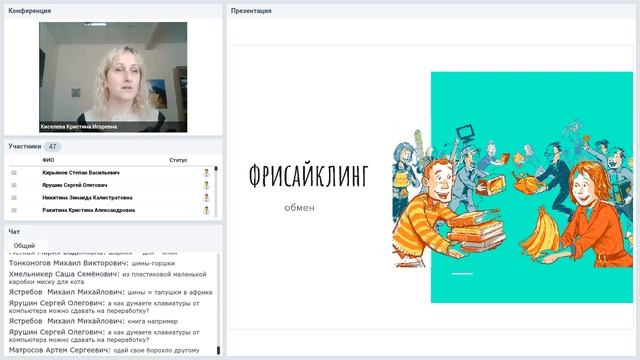
Task: Sort participants by ФИО column header
Action: [48, 160]
